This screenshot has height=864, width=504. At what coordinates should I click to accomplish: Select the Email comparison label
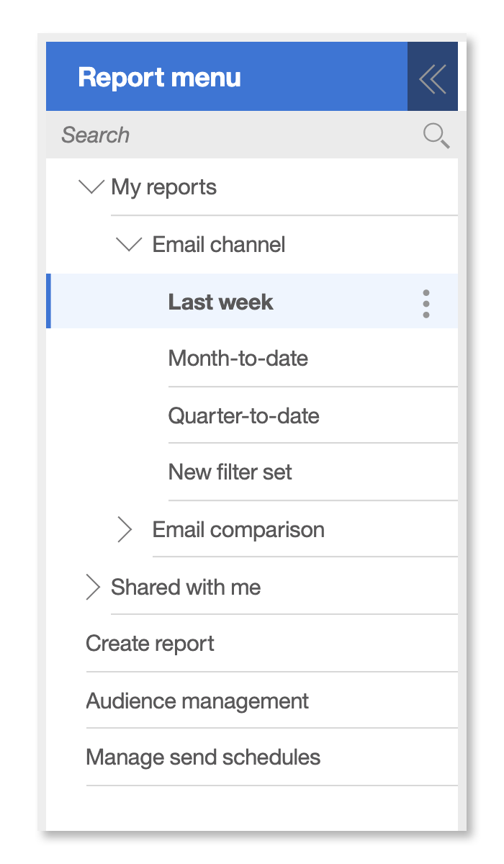click(238, 530)
